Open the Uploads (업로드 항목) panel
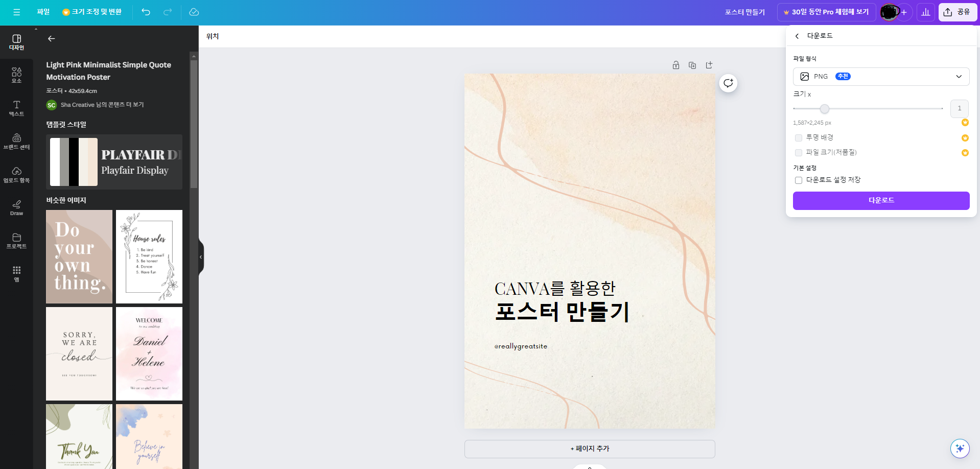The height and width of the screenshot is (469, 980). coord(16,174)
